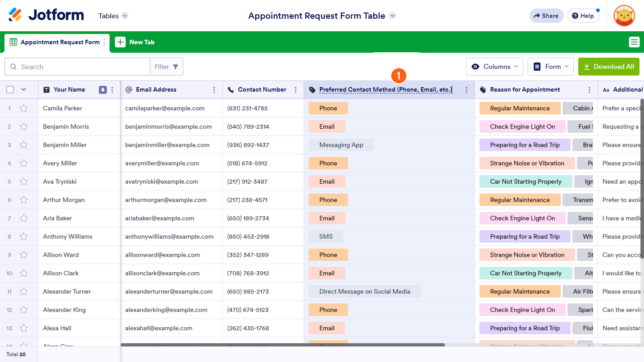Toggle the select-all rows checkbox

pyautogui.click(x=10, y=90)
